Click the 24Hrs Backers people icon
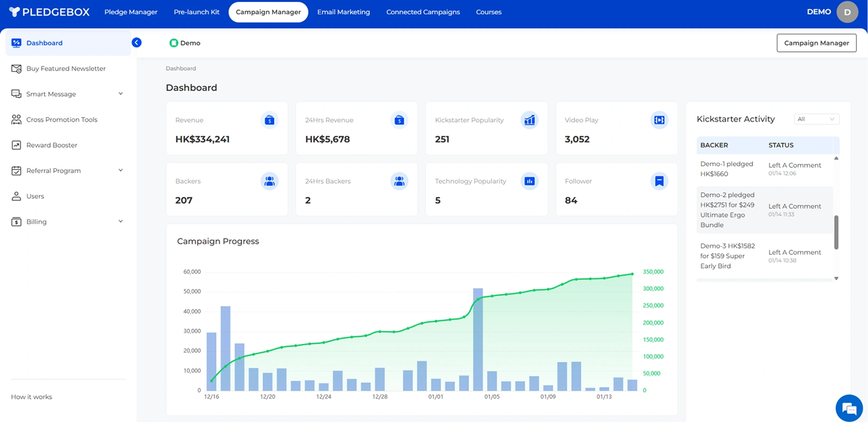This screenshot has width=868, height=431. 399,181
